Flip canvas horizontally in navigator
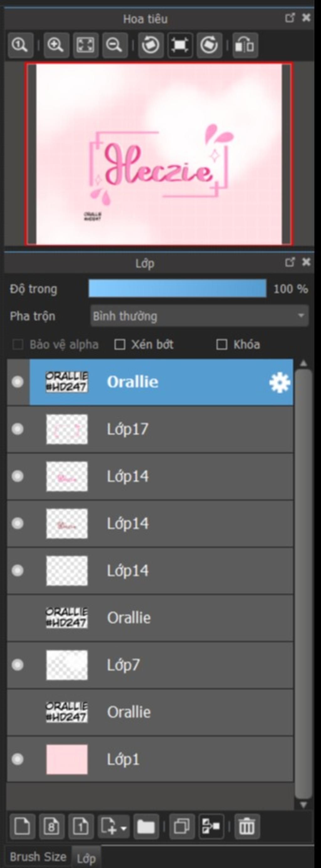Image resolution: width=321 pixels, height=868 pixels. (x=245, y=45)
